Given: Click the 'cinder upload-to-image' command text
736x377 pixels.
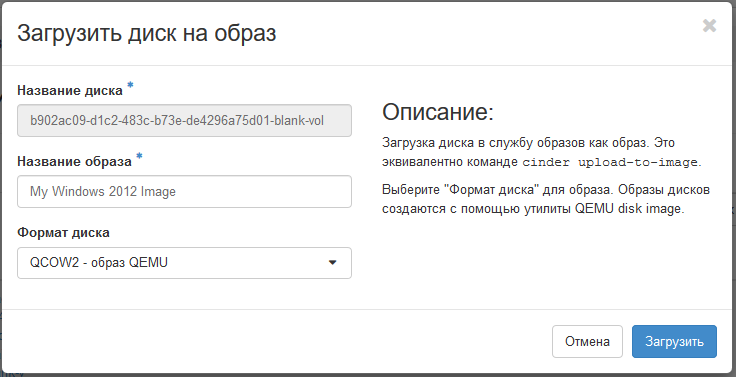Looking at the screenshot, I should pyautogui.click(x=610, y=162).
